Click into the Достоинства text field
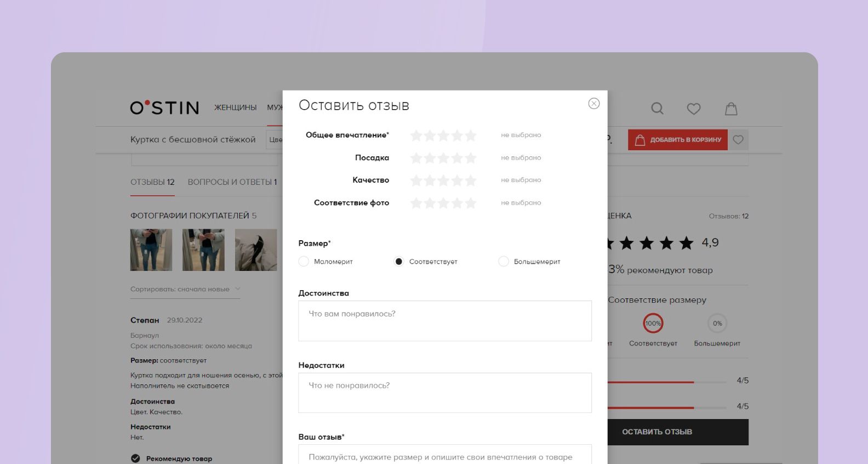 pyautogui.click(x=444, y=321)
